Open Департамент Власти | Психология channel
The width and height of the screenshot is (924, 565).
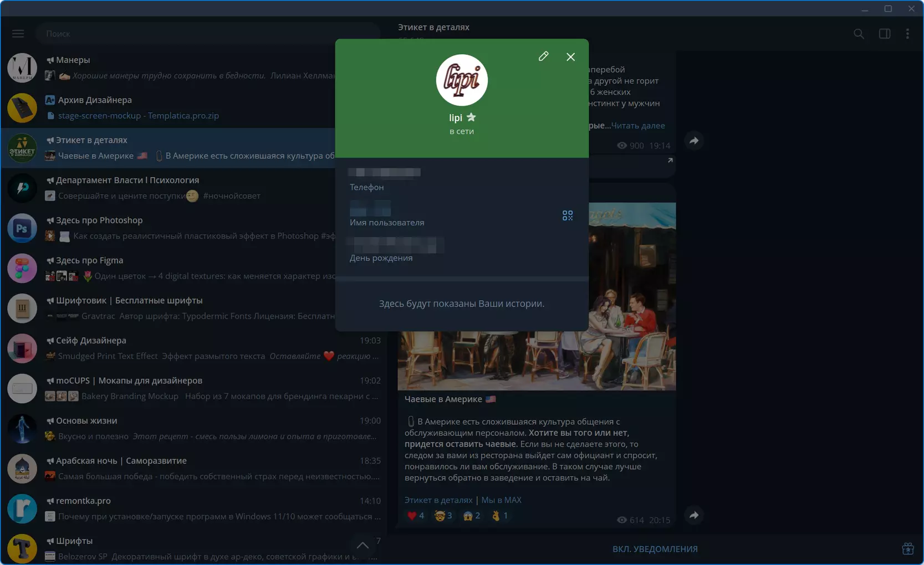coord(193,188)
